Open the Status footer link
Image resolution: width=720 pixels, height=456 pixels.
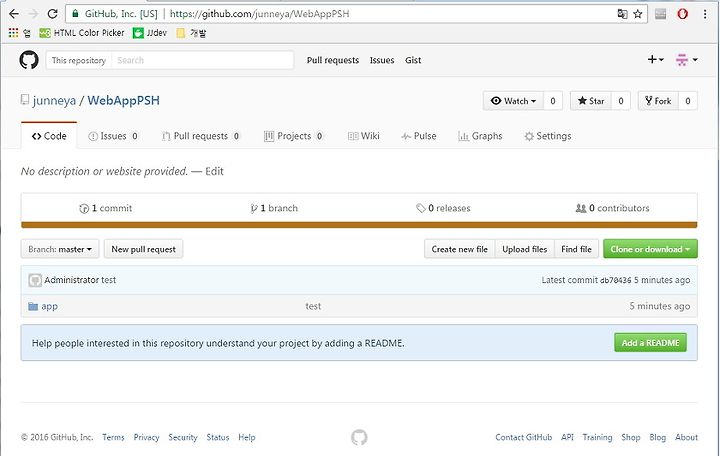tap(218, 437)
